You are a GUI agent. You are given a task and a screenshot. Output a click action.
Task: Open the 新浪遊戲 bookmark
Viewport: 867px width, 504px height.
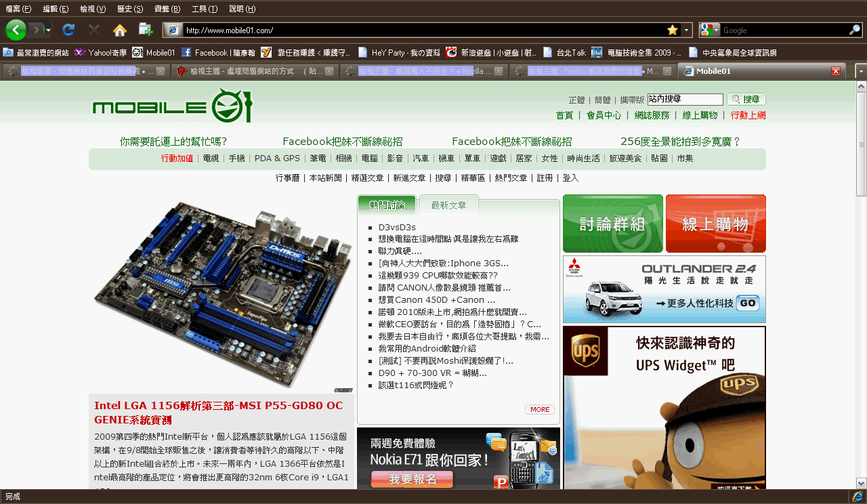coord(491,52)
